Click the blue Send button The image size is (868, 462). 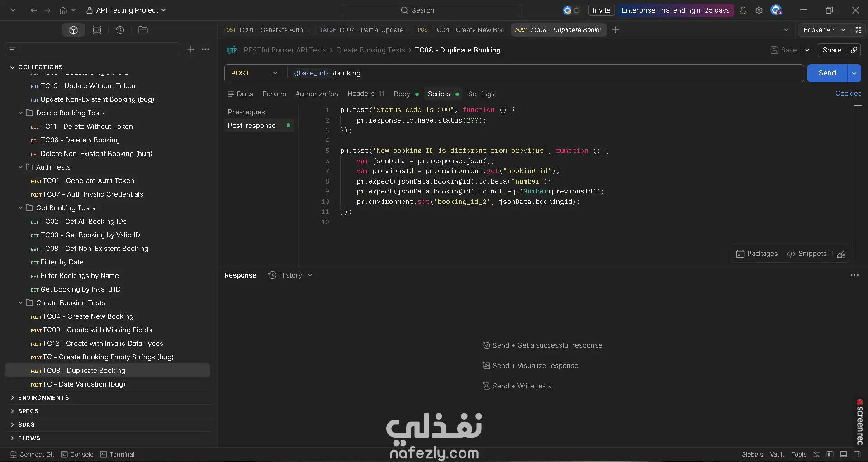pos(827,73)
